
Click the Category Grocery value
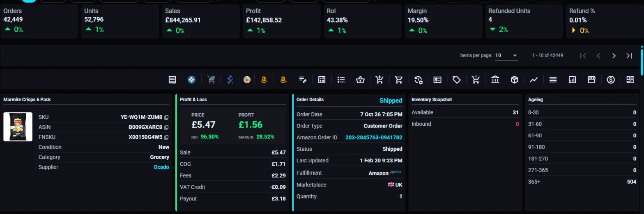click(x=159, y=157)
